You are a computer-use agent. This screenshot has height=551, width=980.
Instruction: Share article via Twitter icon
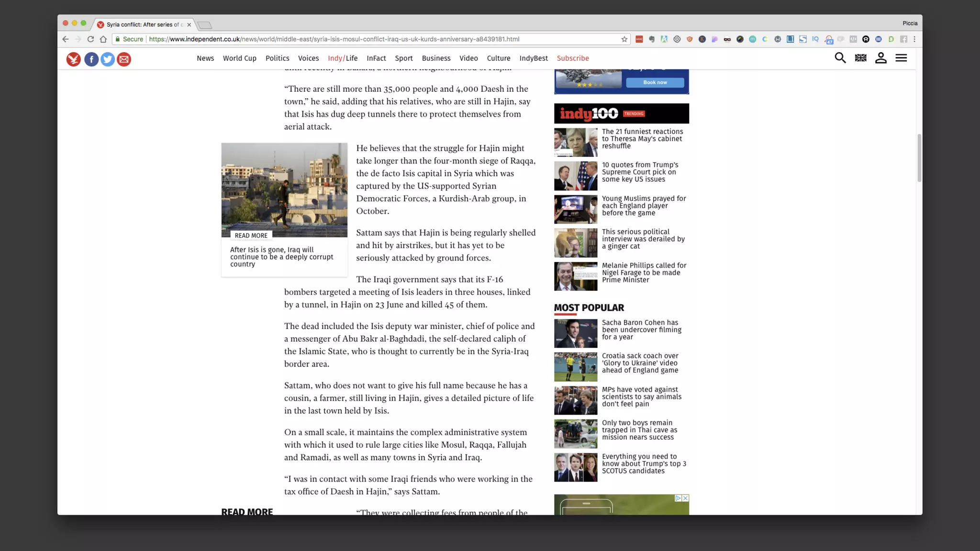pos(108,59)
